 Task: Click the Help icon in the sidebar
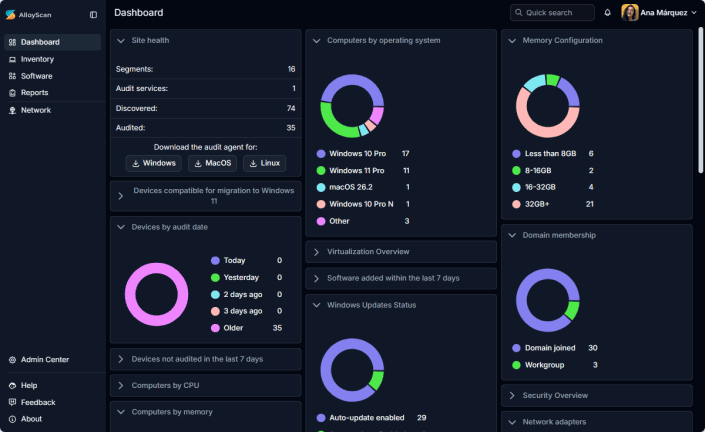tap(13, 386)
